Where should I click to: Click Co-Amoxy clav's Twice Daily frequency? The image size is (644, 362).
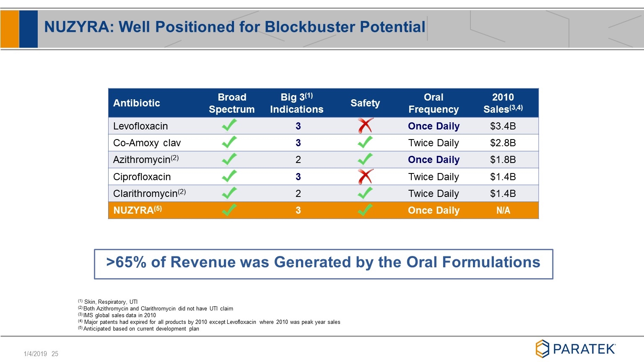(x=434, y=143)
